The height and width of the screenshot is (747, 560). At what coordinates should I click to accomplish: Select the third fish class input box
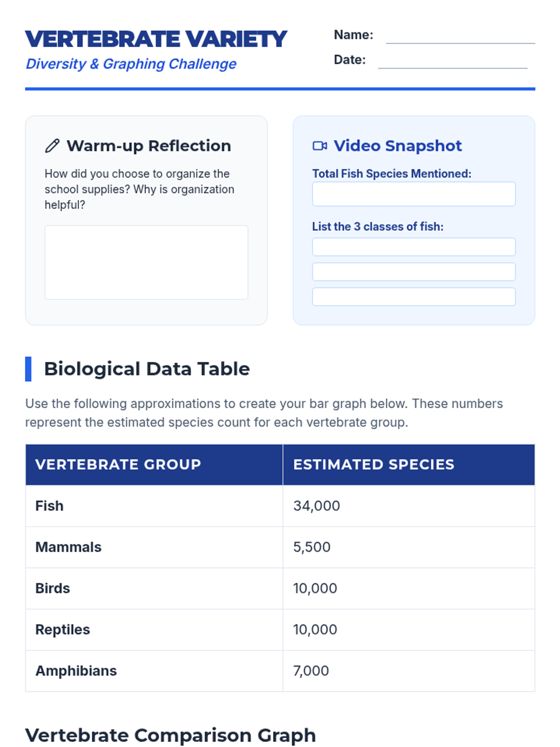coord(413,297)
